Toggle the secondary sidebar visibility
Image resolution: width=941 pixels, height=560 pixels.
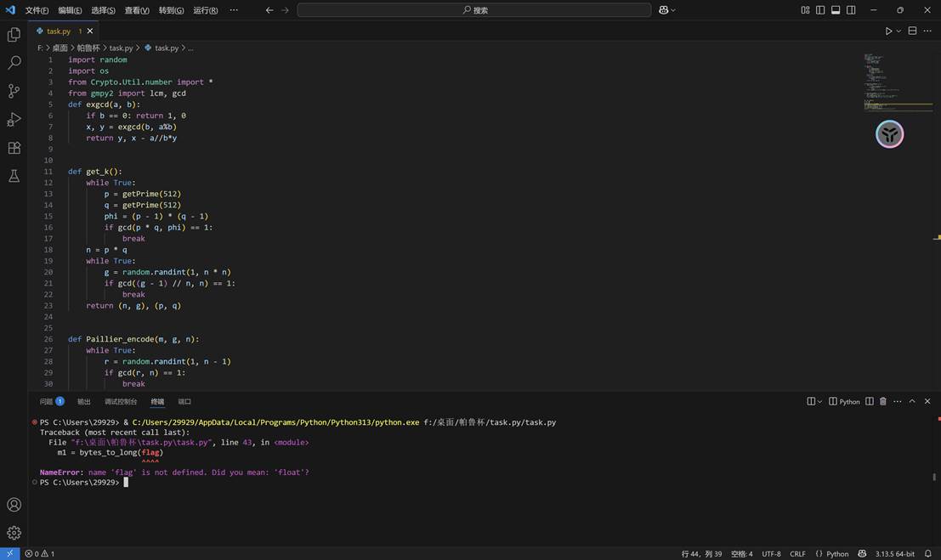pyautogui.click(x=849, y=9)
